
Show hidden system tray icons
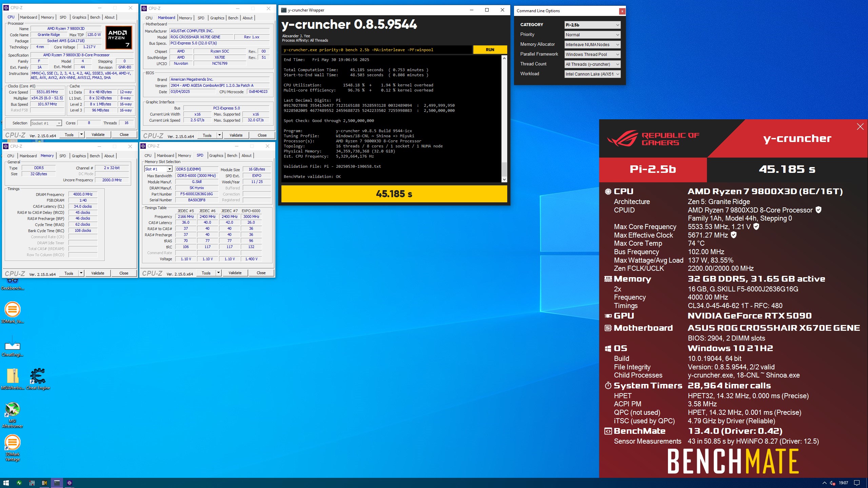click(x=825, y=483)
